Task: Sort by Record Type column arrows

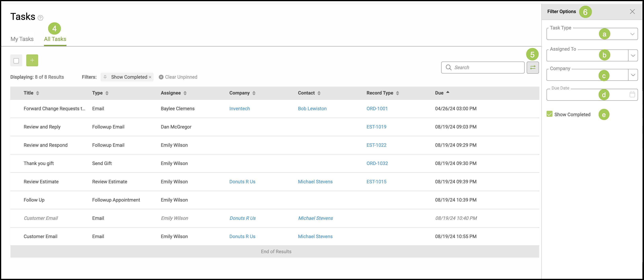Action: coord(398,93)
